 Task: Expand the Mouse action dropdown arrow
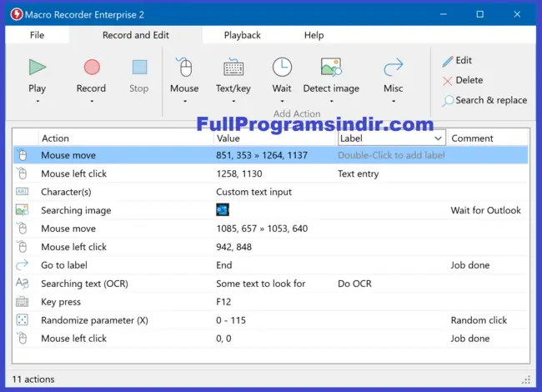(185, 101)
